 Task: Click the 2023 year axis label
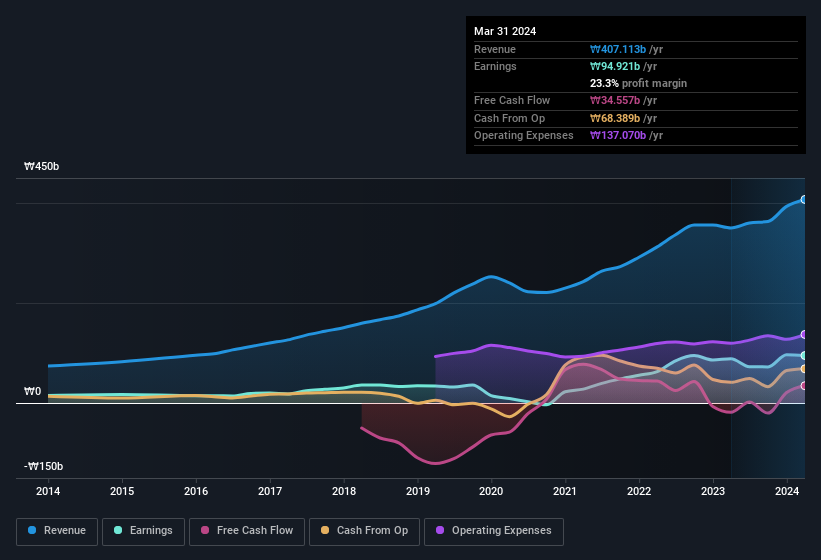[713, 491]
